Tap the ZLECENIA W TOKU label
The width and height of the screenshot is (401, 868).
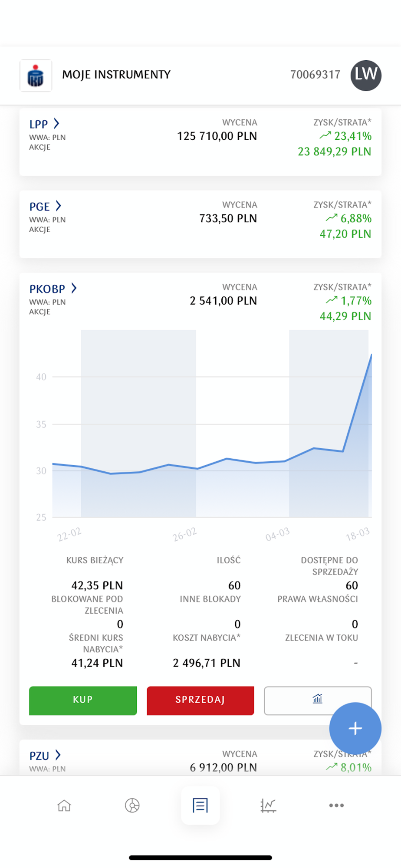tap(322, 638)
